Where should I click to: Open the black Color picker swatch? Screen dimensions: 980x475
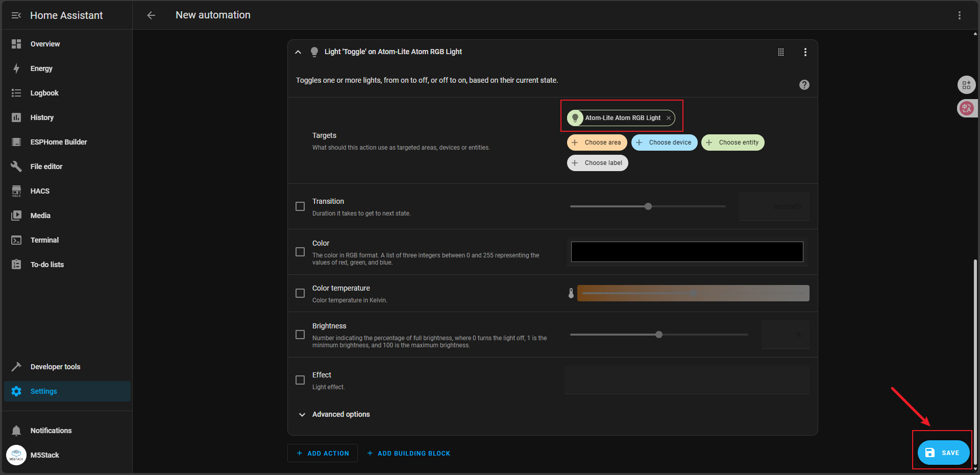coord(687,252)
